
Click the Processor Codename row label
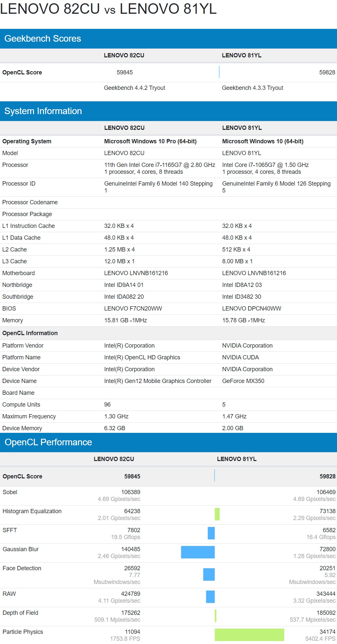30,202
